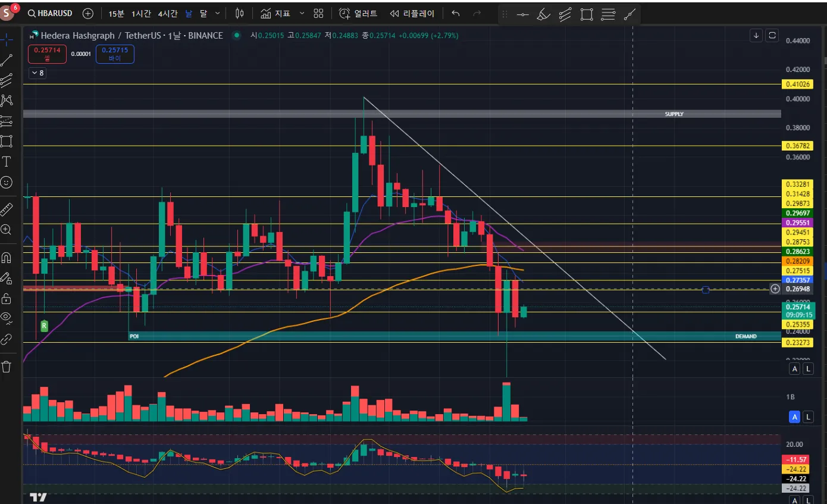Toggle log scale L on main price pane

point(807,369)
